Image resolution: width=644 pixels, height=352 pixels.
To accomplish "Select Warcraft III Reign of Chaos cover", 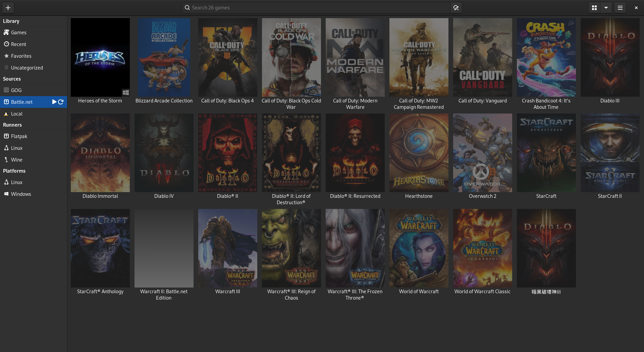I will tap(291, 248).
